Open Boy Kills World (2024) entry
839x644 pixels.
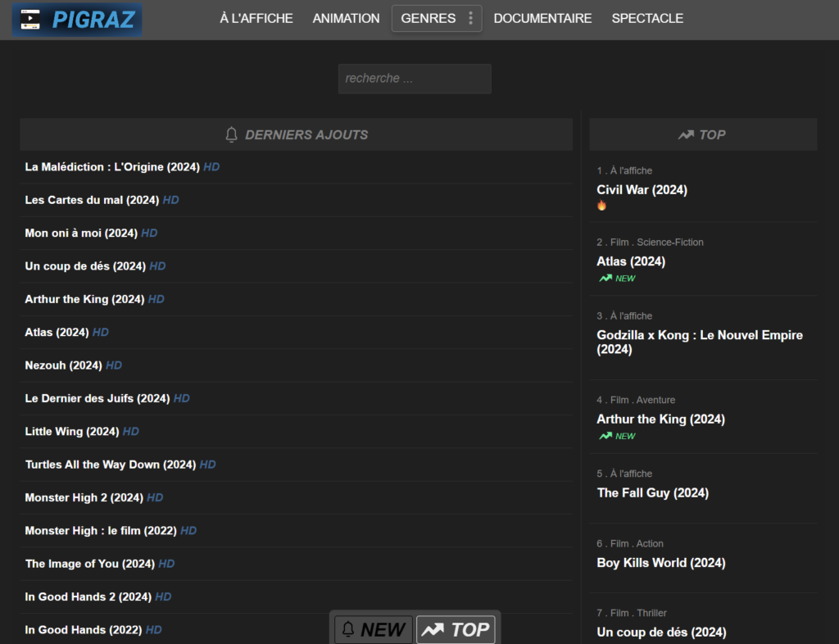[661, 563]
